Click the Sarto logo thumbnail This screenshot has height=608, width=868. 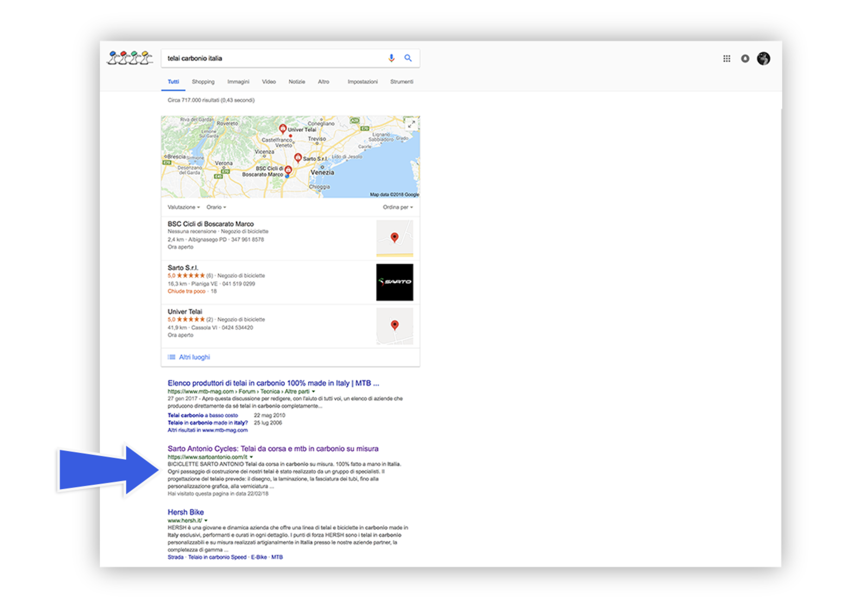click(x=394, y=282)
